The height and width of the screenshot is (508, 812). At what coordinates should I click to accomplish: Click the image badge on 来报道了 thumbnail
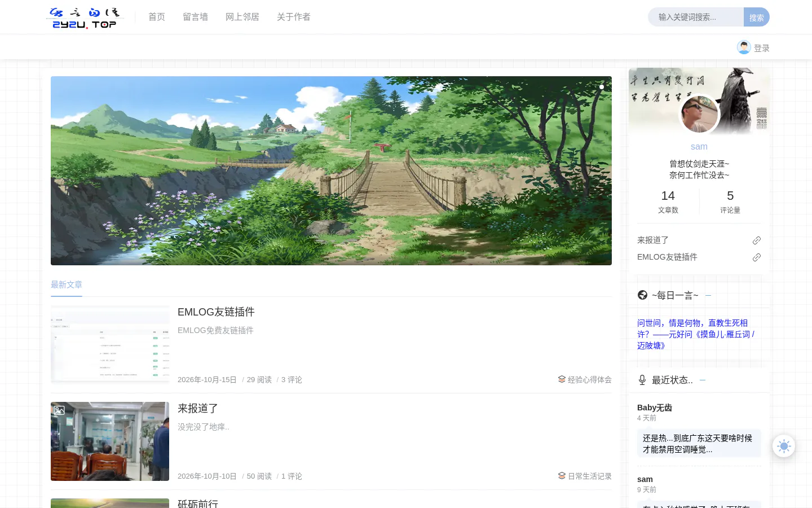coord(59,410)
